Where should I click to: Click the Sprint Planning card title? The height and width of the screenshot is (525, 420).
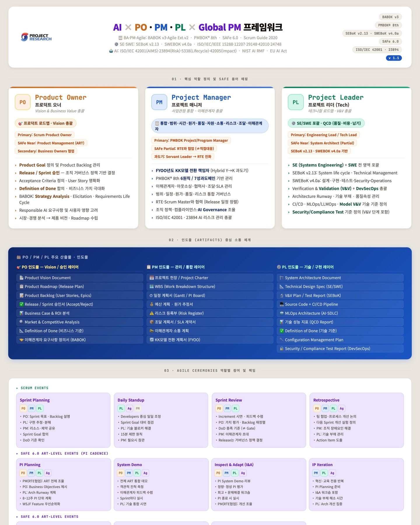point(35,400)
